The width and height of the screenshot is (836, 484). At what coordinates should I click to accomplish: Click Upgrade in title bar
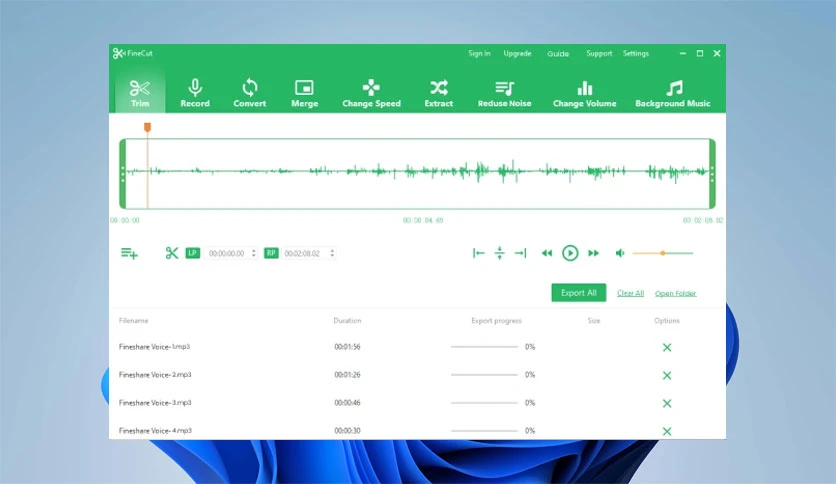tap(517, 53)
